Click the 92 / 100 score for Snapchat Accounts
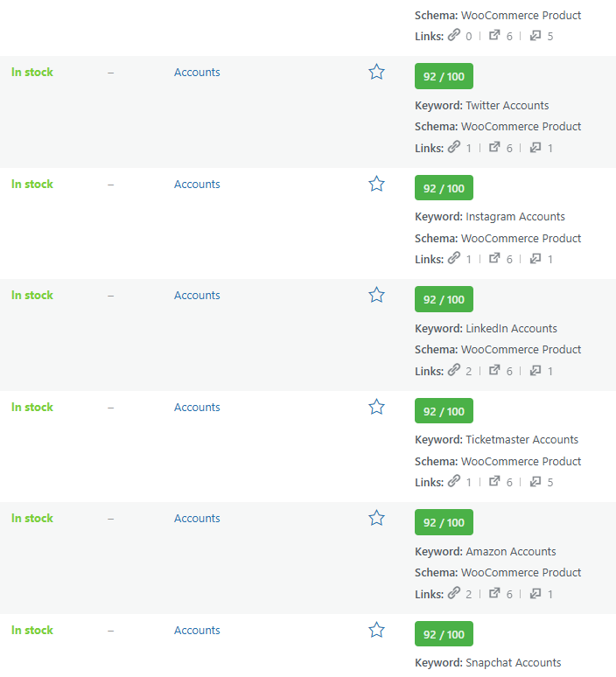This screenshot has height=677, width=616. coord(444,634)
